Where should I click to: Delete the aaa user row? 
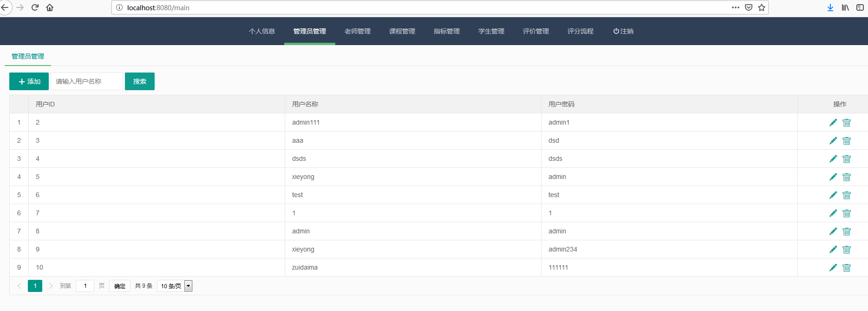(847, 141)
